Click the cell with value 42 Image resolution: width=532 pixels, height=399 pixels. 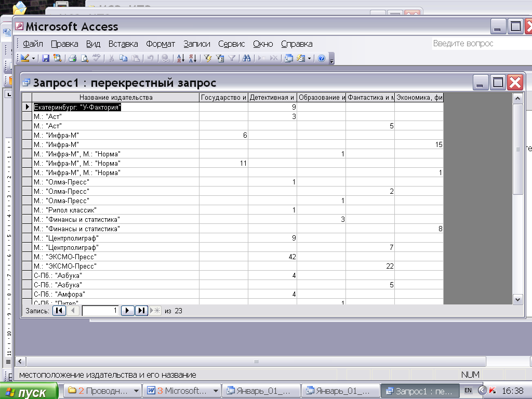pyautogui.click(x=272, y=257)
